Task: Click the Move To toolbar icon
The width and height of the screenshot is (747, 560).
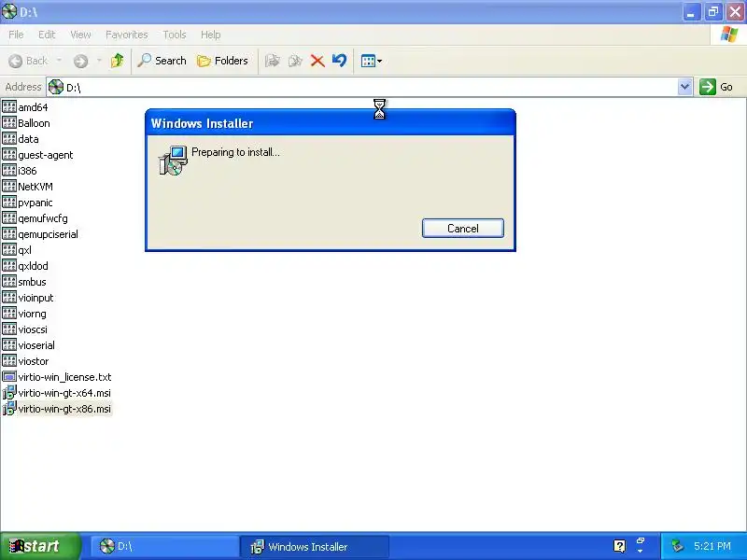Action: tap(272, 61)
